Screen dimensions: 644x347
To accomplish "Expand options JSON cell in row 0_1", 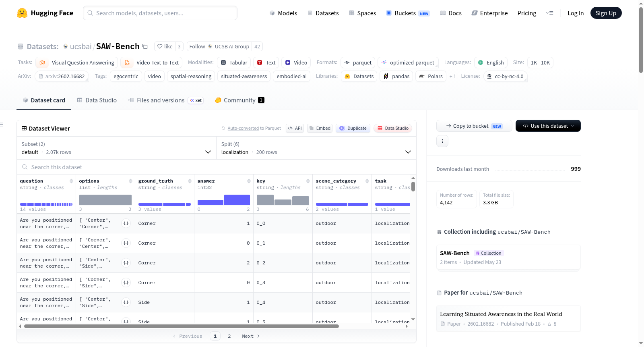I will (x=126, y=243).
